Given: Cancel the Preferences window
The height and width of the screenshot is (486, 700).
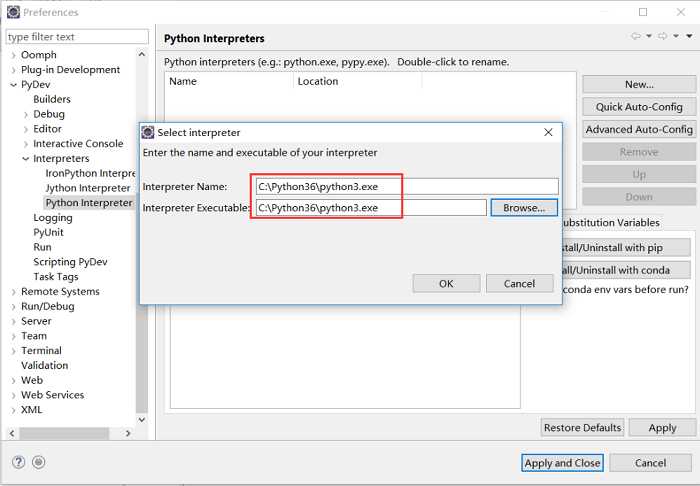Looking at the screenshot, I should click(x=650, y=463).
